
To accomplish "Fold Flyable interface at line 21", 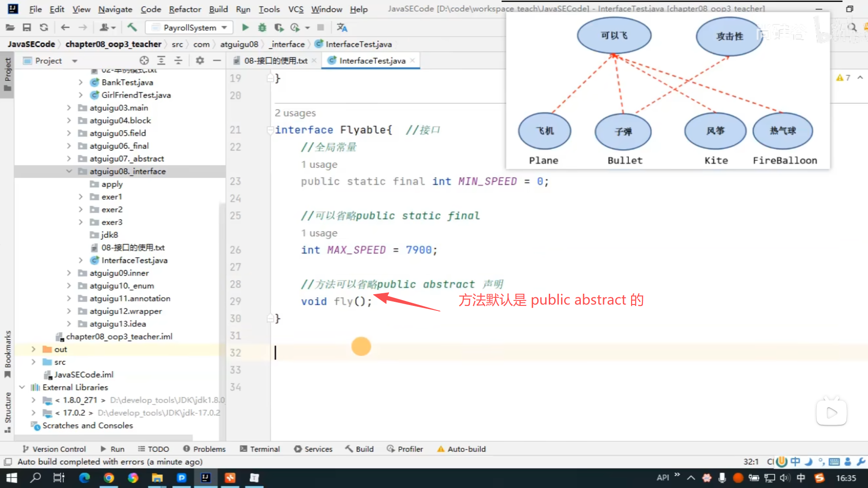I will tap(270, 130).
